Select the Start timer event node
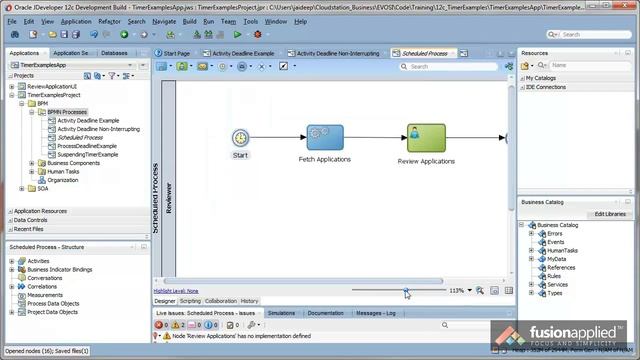 (x=240, y=138)
